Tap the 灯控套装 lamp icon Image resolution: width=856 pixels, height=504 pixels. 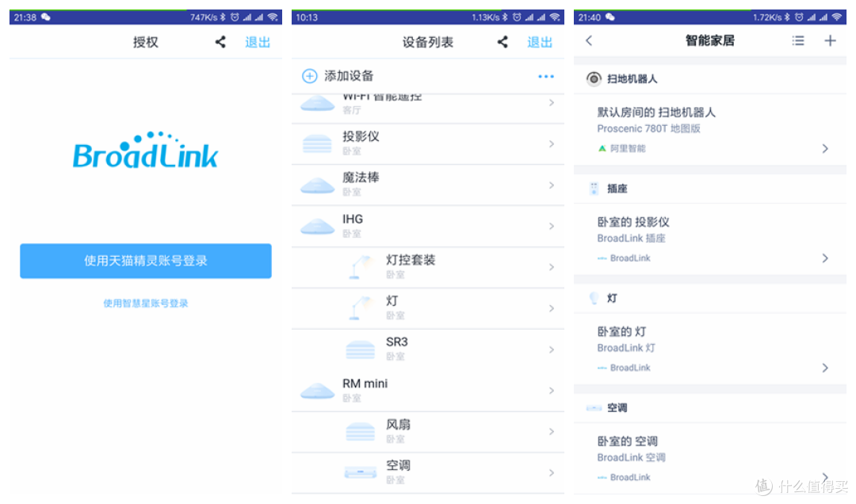[361, 267]
